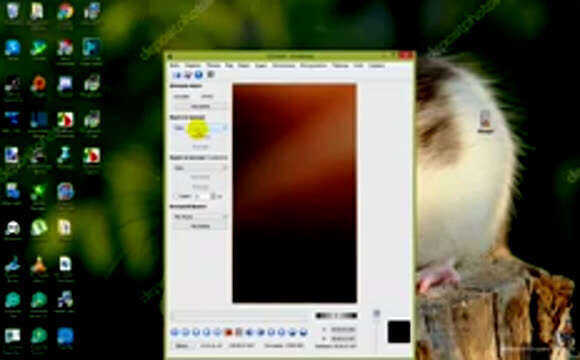Select the Recycle Bin desktop icon

tap(12, 11)
